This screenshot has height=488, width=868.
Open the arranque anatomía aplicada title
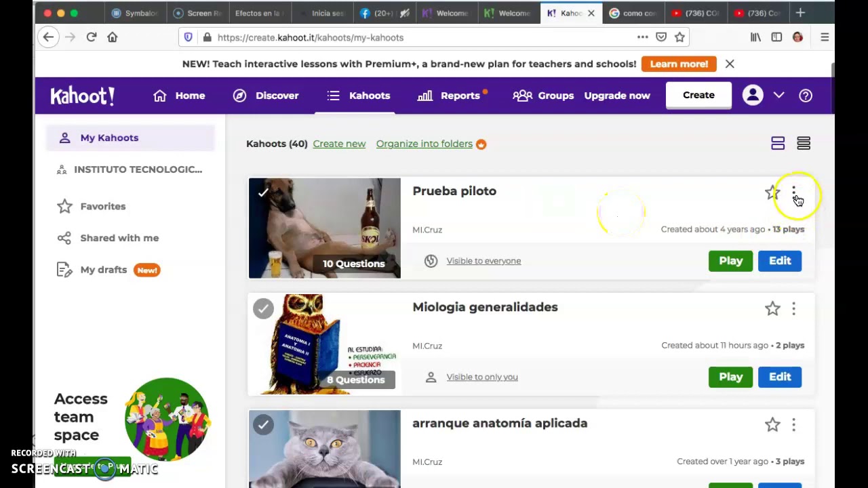click(500, 423)
